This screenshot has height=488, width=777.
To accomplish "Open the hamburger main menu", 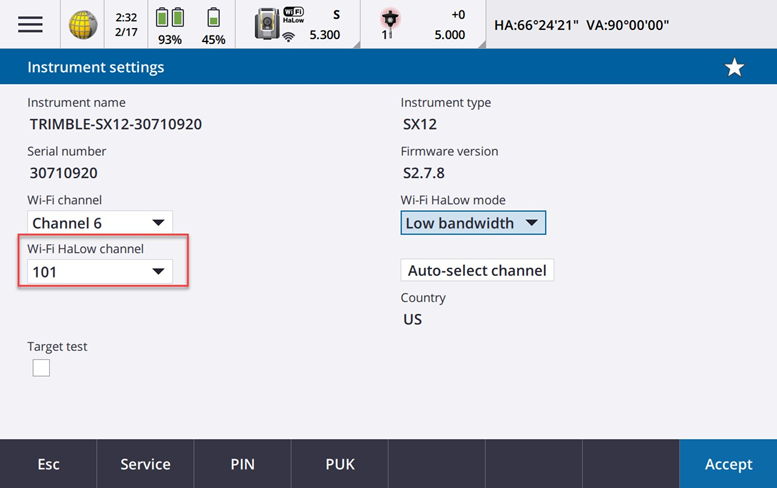I will pyautogui.click(x=30, y=24).
